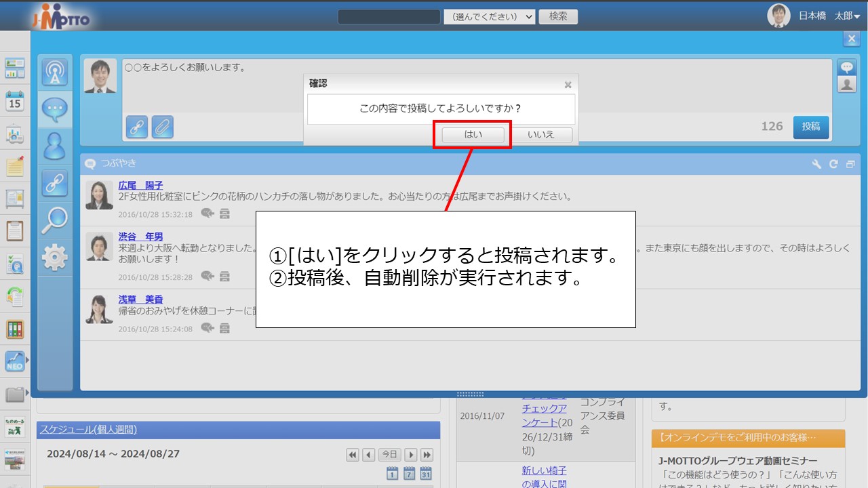
Task: Open the calendar 15 icon in left bar
Action: click(14, 102)
